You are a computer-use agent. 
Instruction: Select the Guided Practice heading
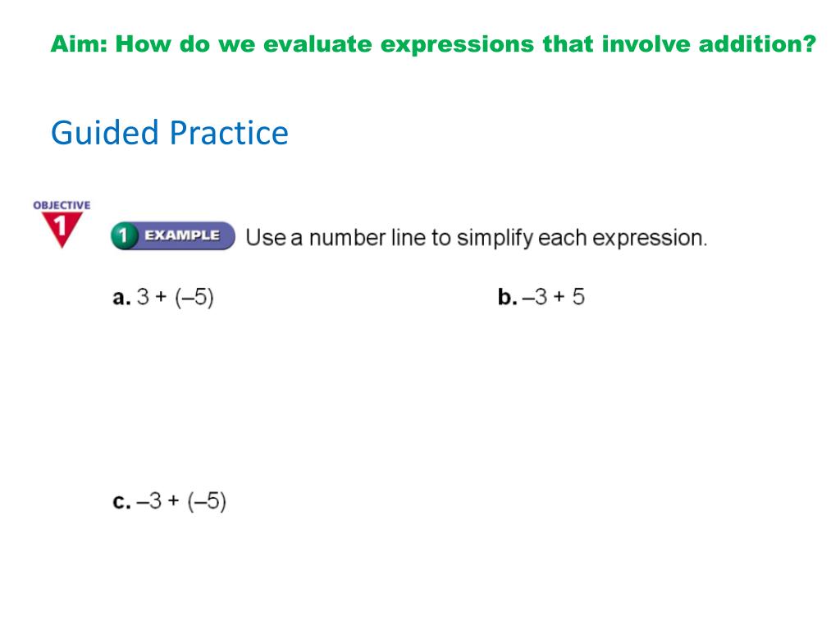(x=170, y=134)
